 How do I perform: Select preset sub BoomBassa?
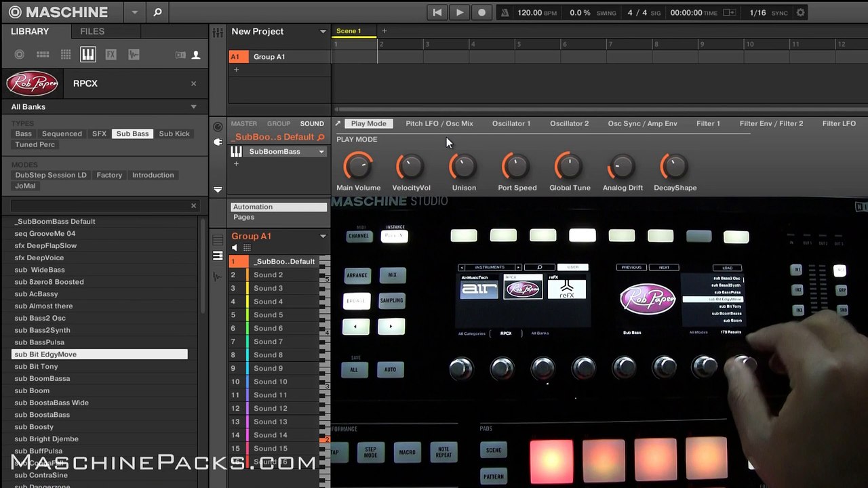tap(42, 378)
